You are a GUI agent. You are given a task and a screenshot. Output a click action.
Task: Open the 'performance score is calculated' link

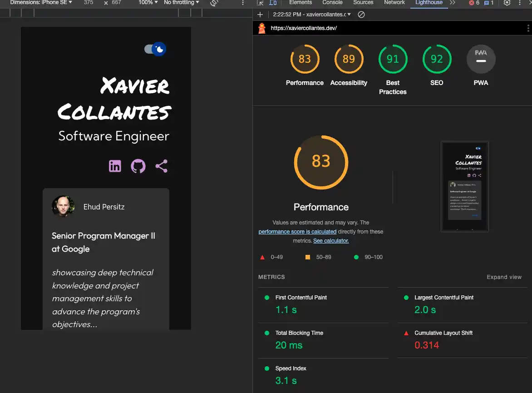[297, 232]
